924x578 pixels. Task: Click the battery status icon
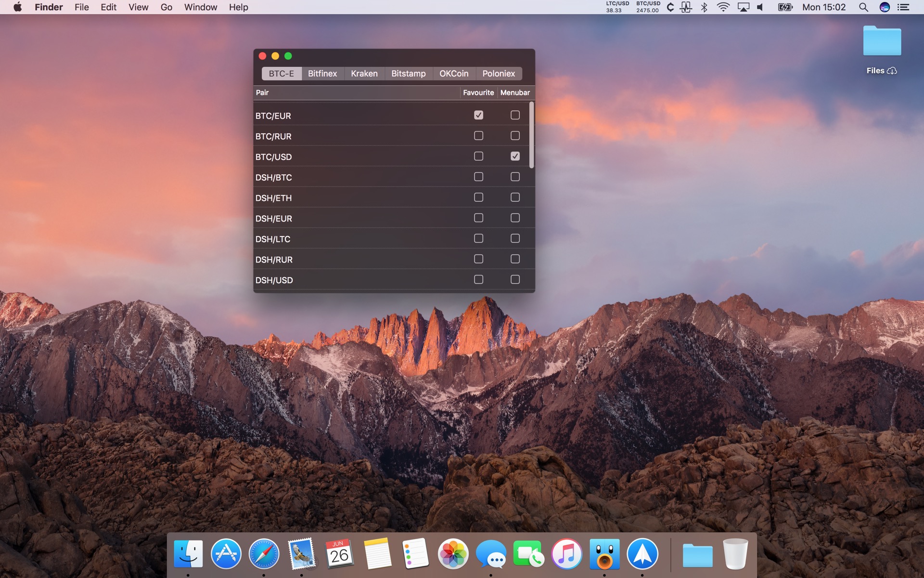coord(785,7)
